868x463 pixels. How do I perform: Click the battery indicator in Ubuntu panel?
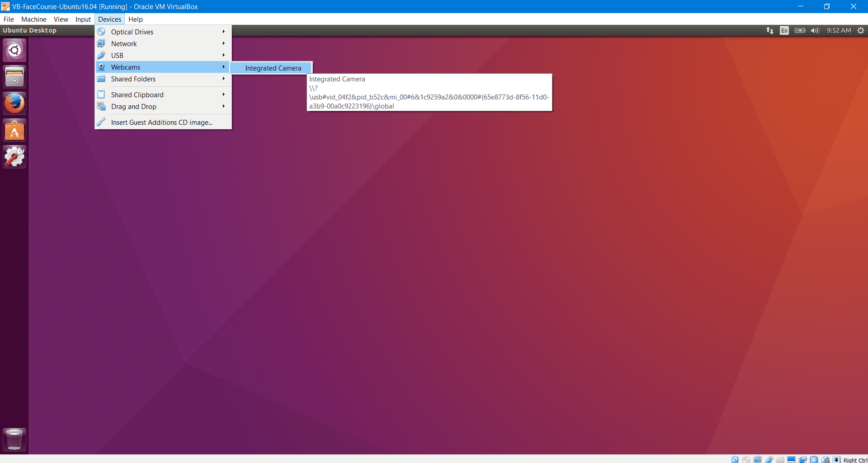pos(800,30)
